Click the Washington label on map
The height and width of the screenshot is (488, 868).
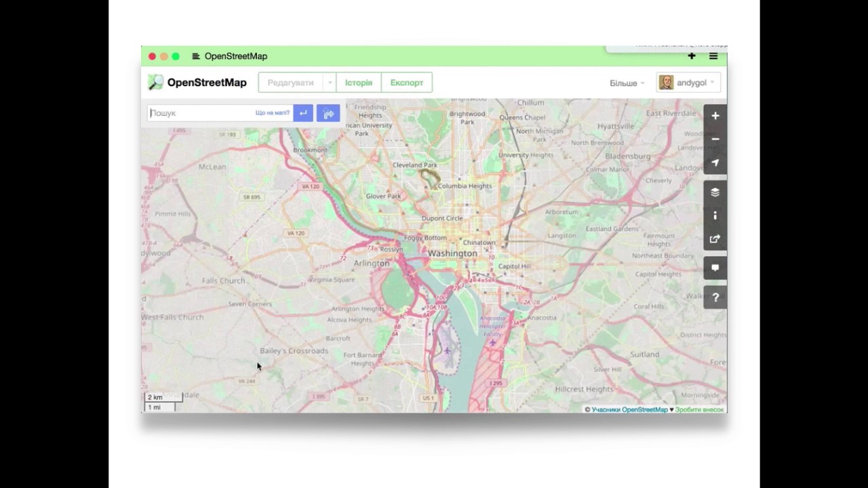(x=452, y=253)
